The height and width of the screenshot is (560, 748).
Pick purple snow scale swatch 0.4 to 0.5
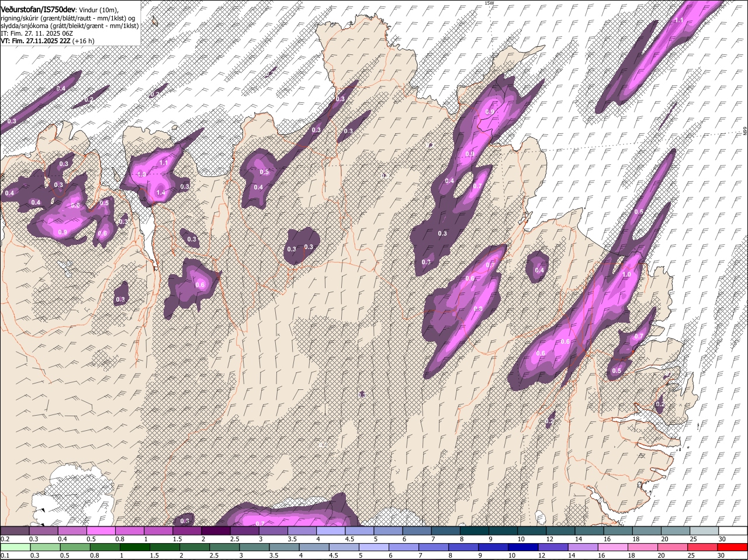72,530
